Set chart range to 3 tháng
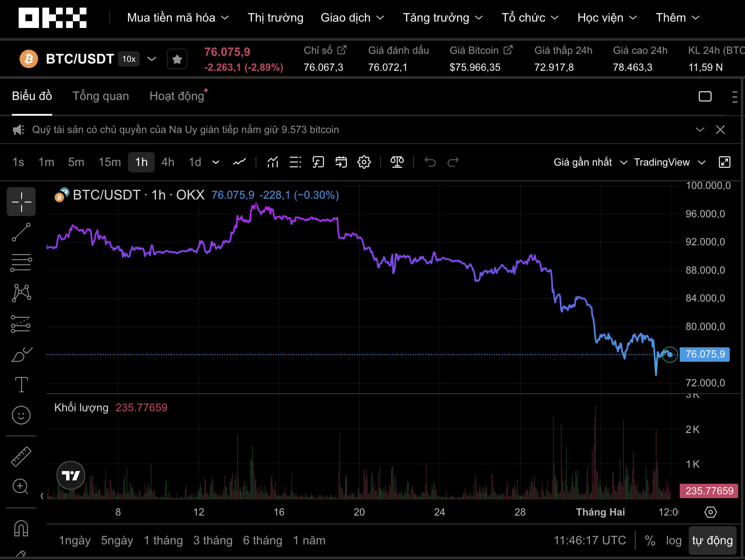 (x=213, y=541)
